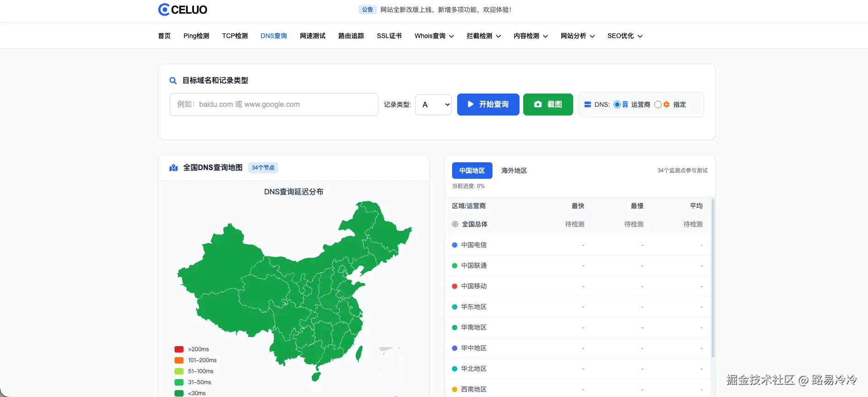Click the domain name input field
This screenshot has height=397, width=868.
coord(274,105)
